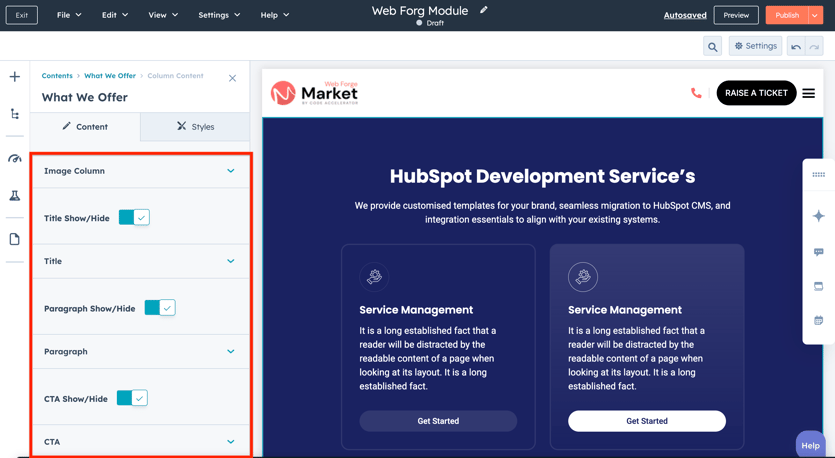Go to Contents breadcrumb link

coord(57,76)
